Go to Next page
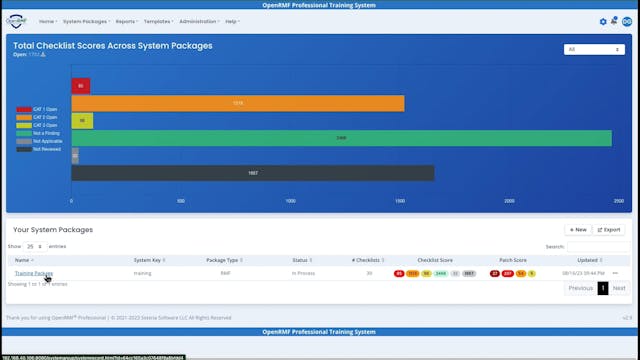This screenshot has height=360, width=640. click(x=619, y=288)
